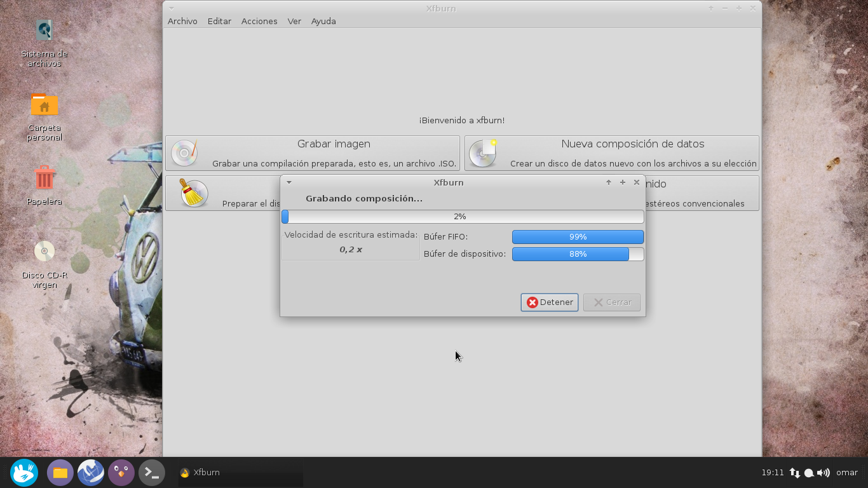Open the burning dialog window menu arrow
This screenshot has height=488, width=868.
tap(288, 182)
